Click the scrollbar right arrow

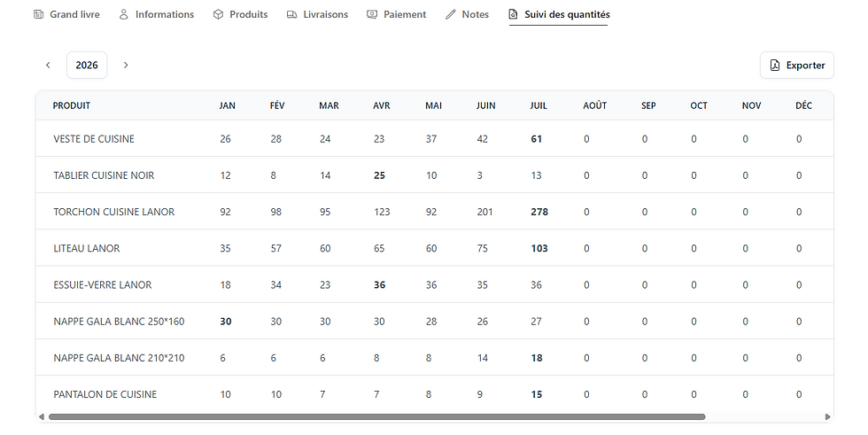click(x=828, y=416)
